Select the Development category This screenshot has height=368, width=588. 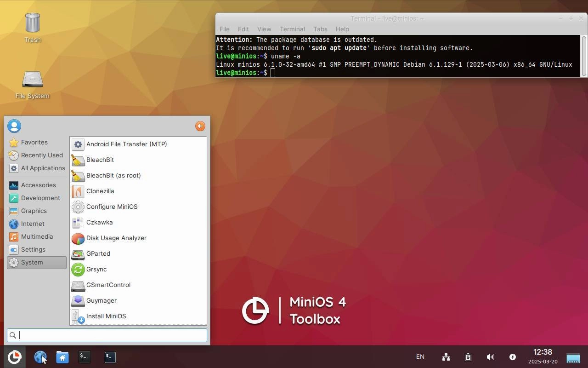pos(37,198)
